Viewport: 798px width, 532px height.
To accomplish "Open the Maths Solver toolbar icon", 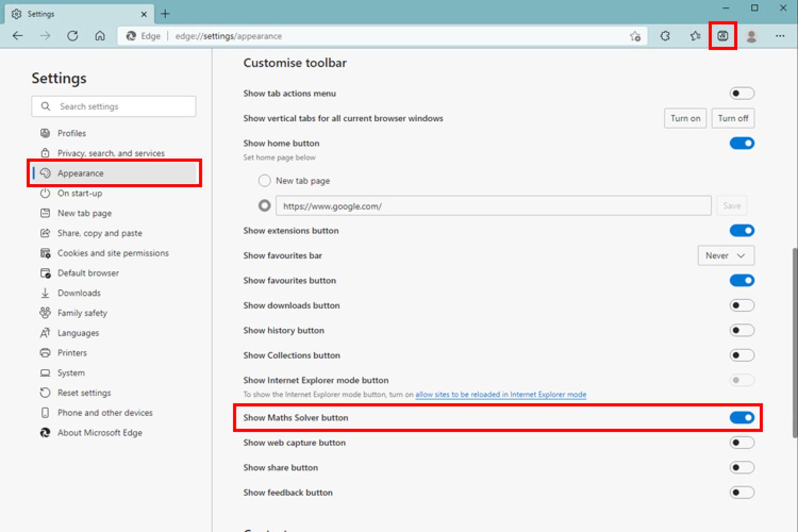I will [x=722, y=36].
